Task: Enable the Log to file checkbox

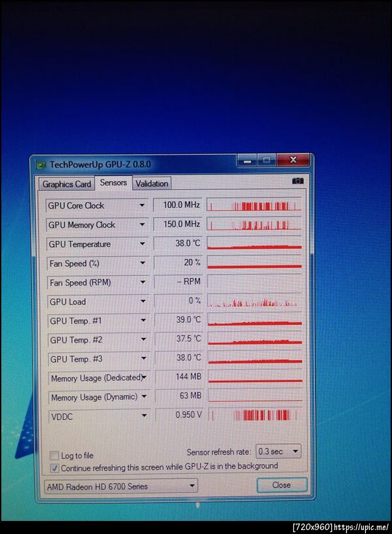Action: tap(54, 456)
